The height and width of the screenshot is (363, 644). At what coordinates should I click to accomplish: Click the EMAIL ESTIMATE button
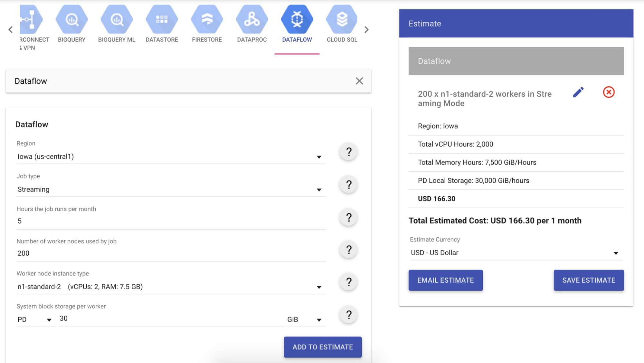tap(446, 280)
